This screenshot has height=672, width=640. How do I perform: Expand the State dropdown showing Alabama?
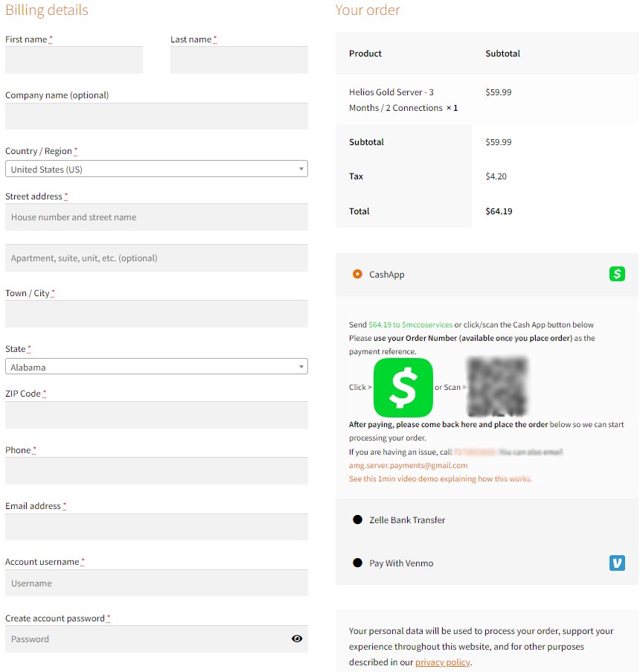(156, 367)
